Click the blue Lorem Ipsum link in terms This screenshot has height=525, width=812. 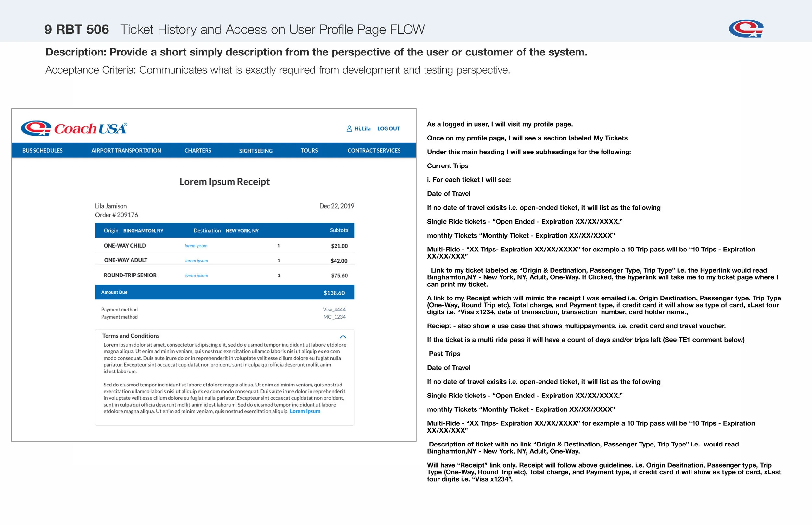(x=305, y=411)
